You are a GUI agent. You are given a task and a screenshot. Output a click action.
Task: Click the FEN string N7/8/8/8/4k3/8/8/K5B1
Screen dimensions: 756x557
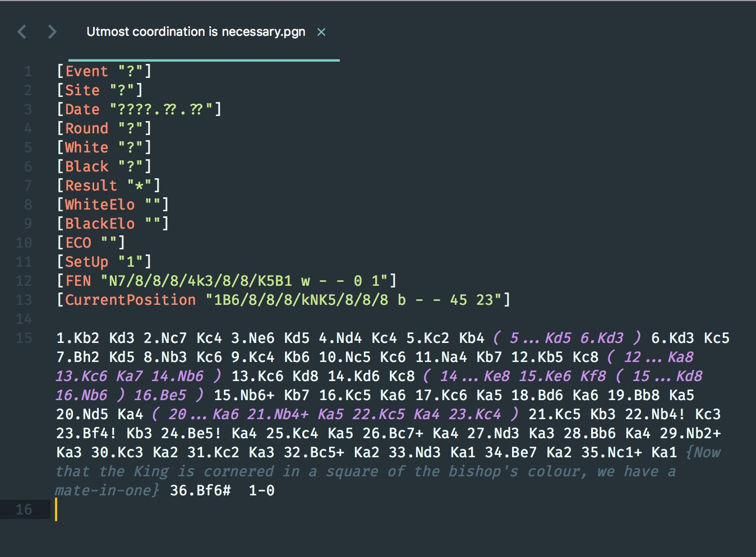[200, 281]
